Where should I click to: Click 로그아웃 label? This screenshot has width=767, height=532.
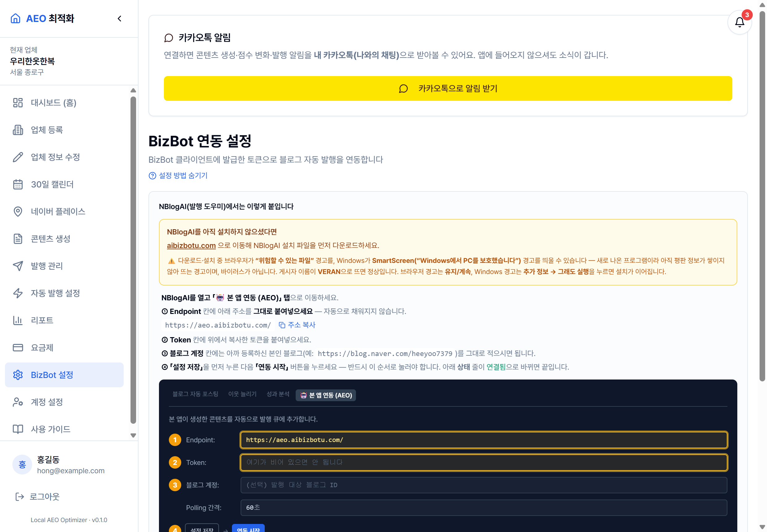click(x=45, y=497)
